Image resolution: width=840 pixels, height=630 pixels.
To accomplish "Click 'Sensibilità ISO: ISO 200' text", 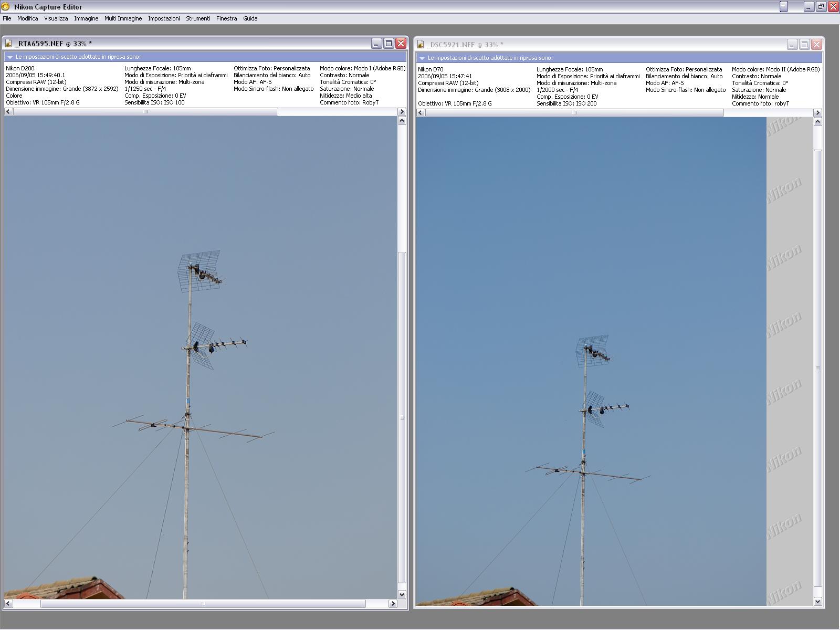I will pyautogui.click(x=566, y=103).
